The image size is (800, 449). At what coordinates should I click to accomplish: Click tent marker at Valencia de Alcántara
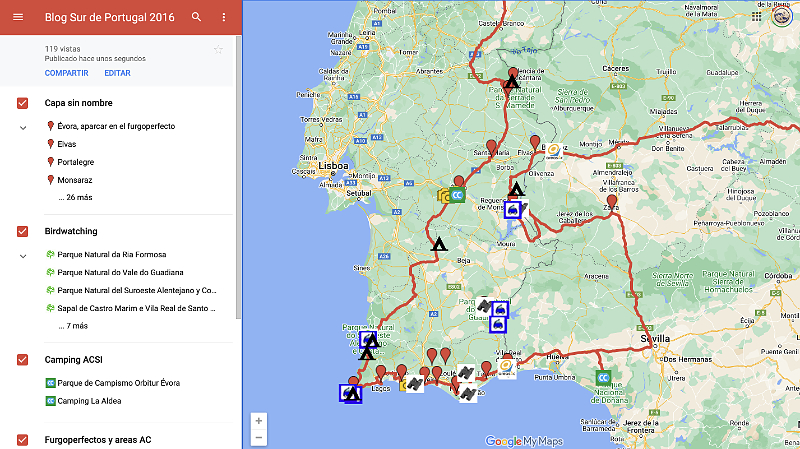pyautogui.click(x=512, y=82)
